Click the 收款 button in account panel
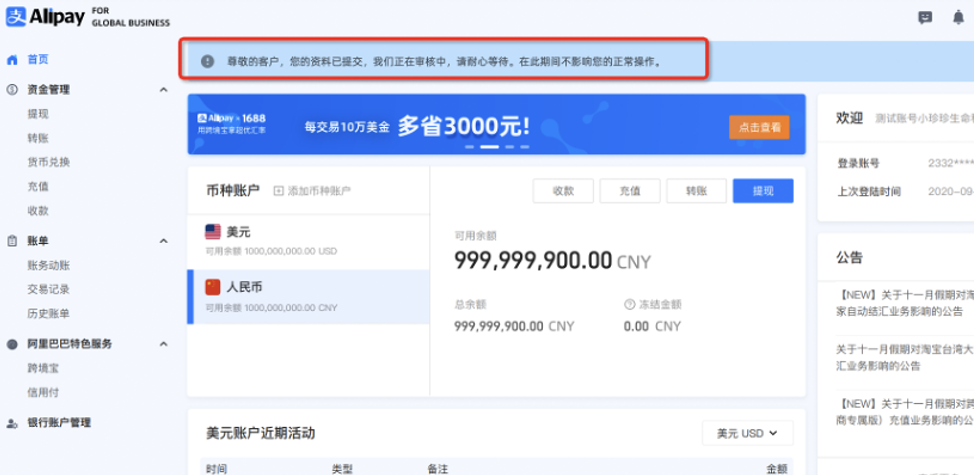Screen dimensions: 974x475 click(x=563, y=191)
